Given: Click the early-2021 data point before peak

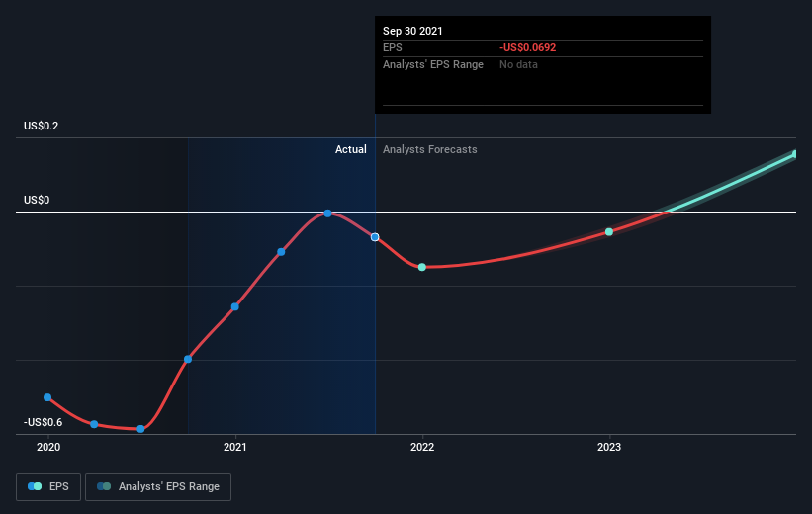Looking at the screenshot, I should coord(281,252).
